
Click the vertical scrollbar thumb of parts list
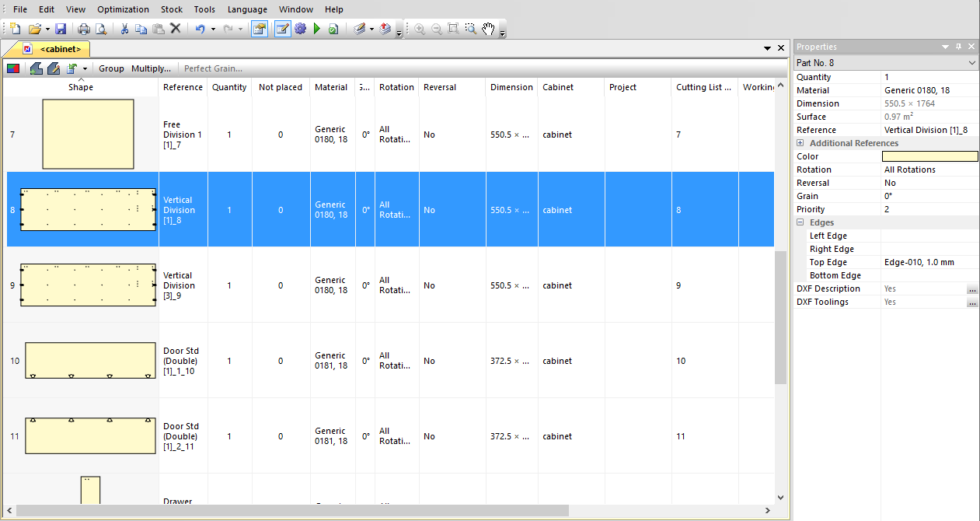(780, 317)
